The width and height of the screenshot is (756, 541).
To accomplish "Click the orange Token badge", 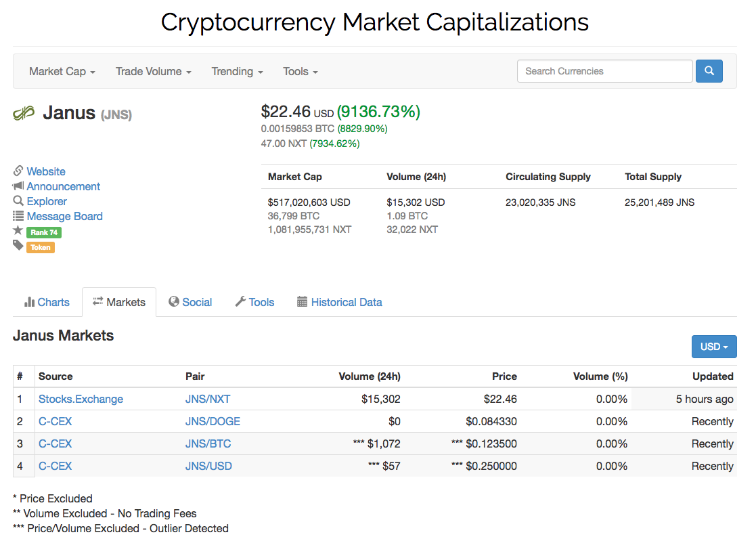I will coord(41,247).
